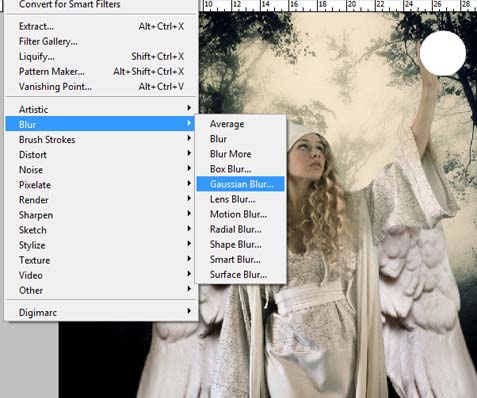
Task: Select Surface Blur filter
Action: [240, 275]
